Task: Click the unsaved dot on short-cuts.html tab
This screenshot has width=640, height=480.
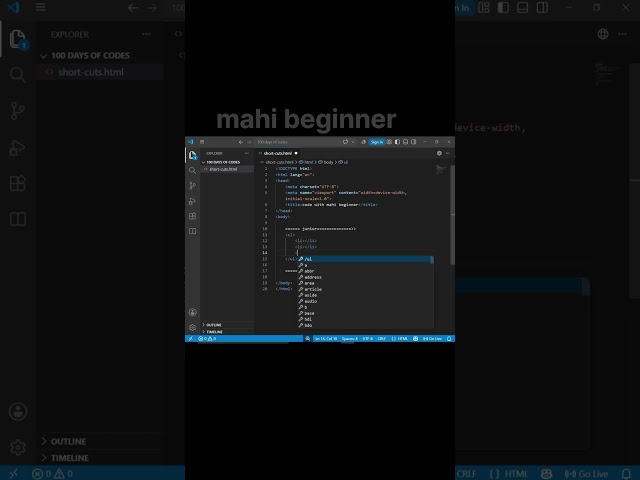Action: (x=296, y=153)
